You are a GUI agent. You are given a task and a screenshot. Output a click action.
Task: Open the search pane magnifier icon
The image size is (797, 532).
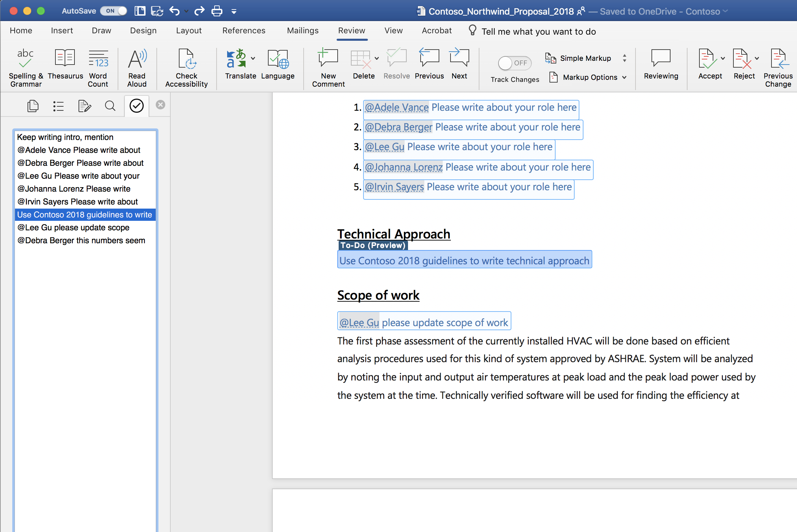click(110, 106)
